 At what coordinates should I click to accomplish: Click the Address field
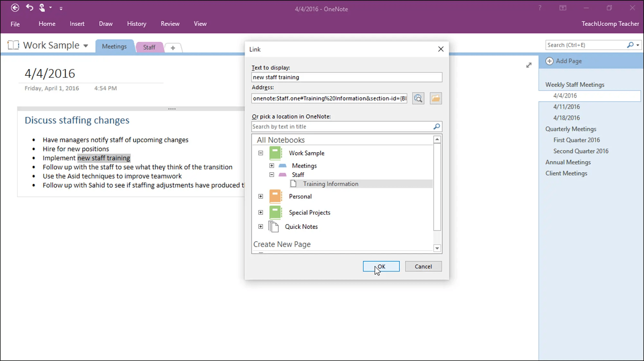(x=329, y=98)
